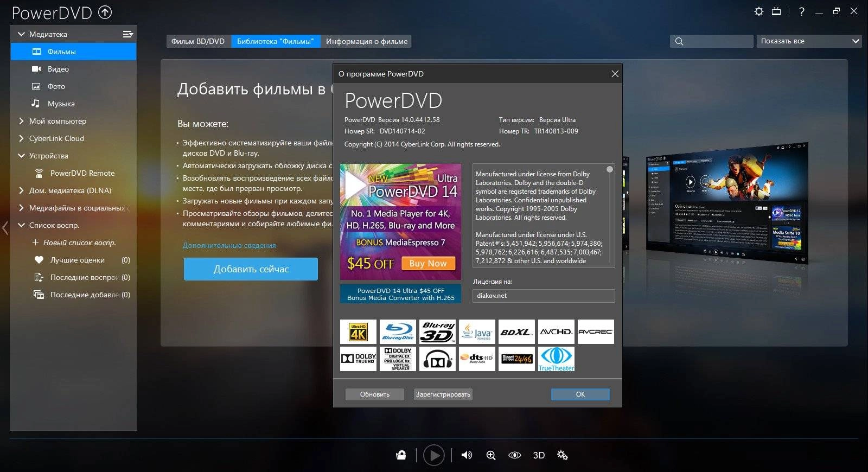The width and height of the screenshot is (868, 472).
Task: Switch to Информация о фильме tab
Action: point(366,41)
